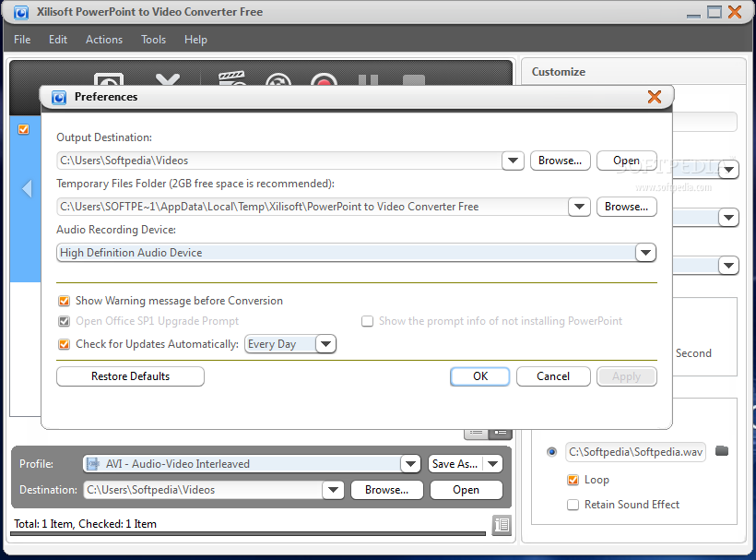Open first Customize panel dropdown arrow
Screen dimensions: 756x560
[729, 170]
